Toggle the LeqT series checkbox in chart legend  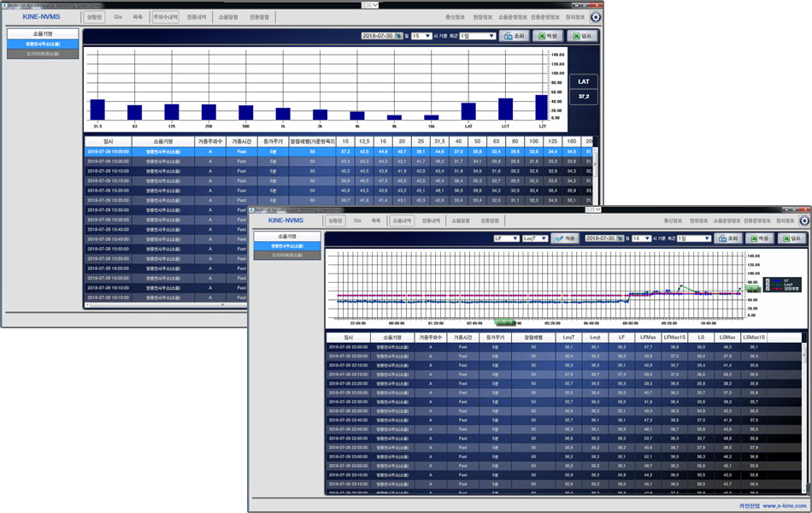(x=768, y=285)
